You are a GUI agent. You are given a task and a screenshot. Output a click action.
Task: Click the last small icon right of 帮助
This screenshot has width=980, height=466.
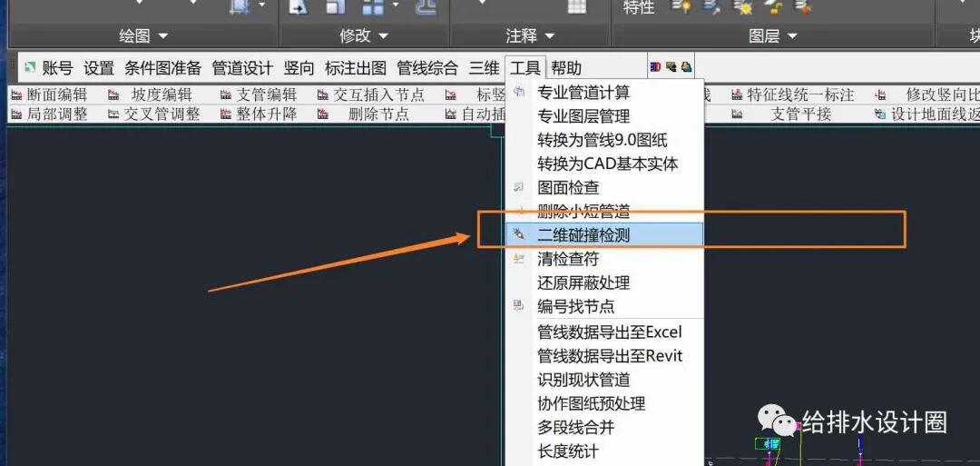click(686, 67)
